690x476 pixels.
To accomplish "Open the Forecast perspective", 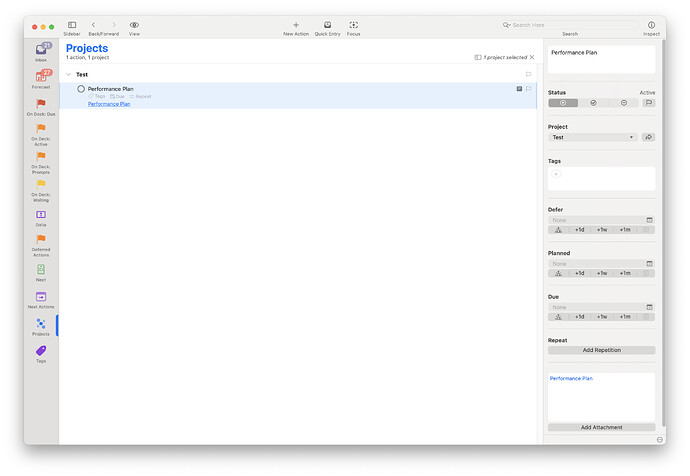I will pos(41,77).
